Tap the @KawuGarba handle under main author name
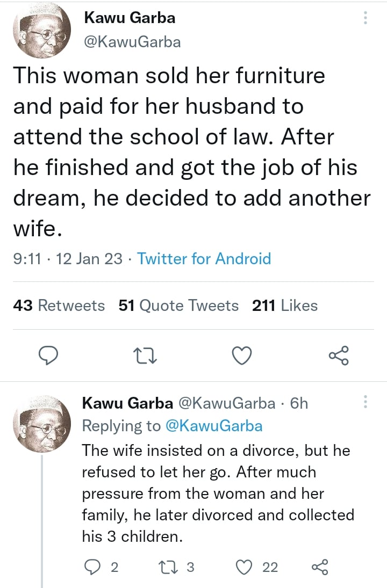 pyautogui.click(x=133, y=41)
